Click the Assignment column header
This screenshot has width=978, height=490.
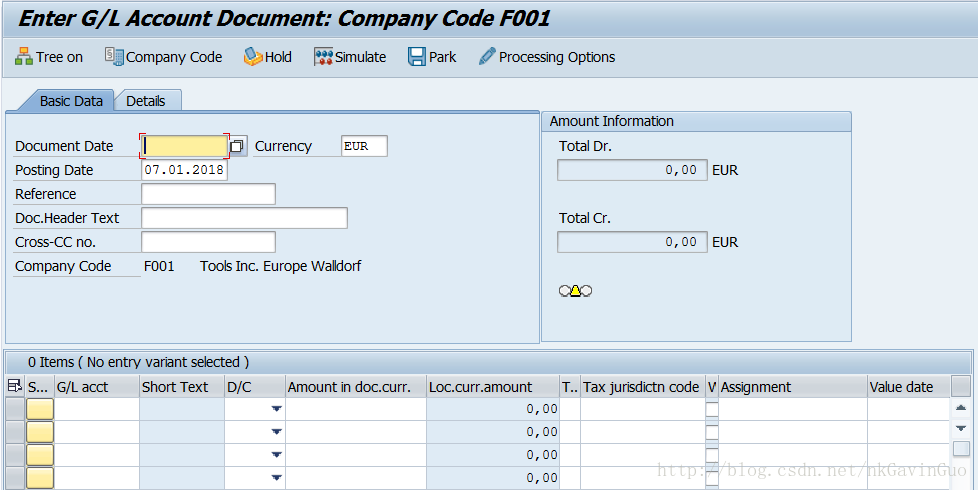[x=793, y=387]
